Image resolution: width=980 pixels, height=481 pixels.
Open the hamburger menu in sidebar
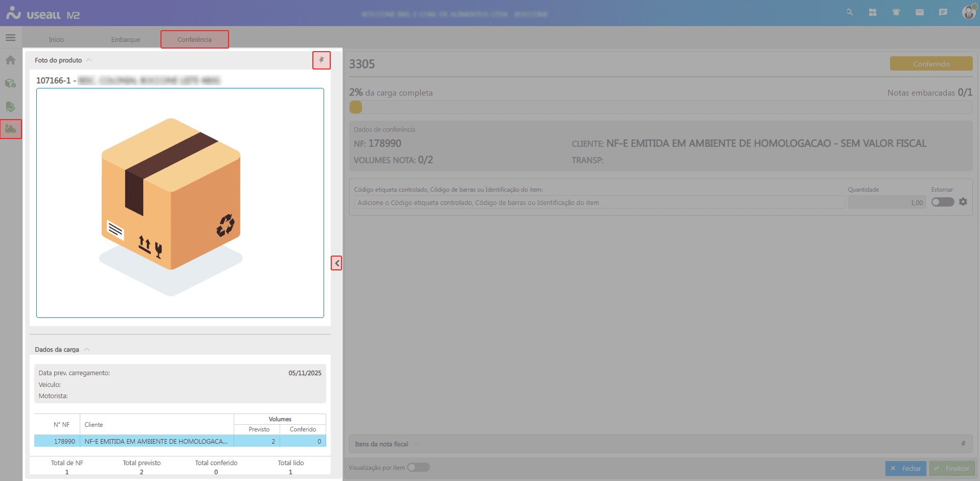point(10,38)
